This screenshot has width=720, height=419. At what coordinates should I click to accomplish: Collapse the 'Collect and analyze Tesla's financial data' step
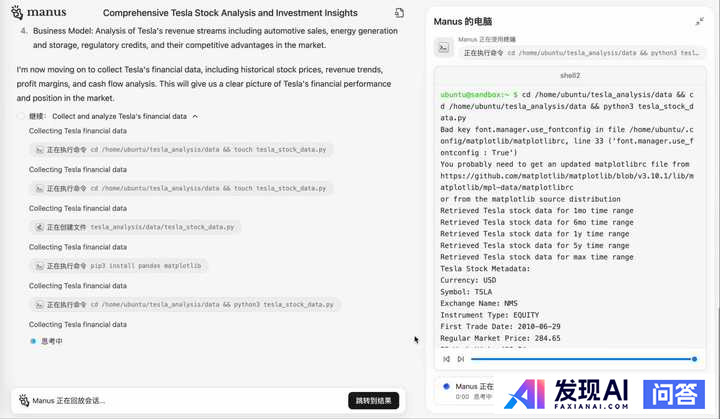pyautogui.click(x=195, y=116)
